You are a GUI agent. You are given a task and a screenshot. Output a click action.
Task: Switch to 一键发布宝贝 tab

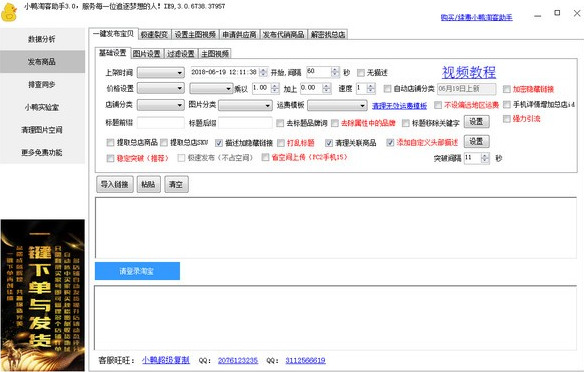(x=114, y=34)
